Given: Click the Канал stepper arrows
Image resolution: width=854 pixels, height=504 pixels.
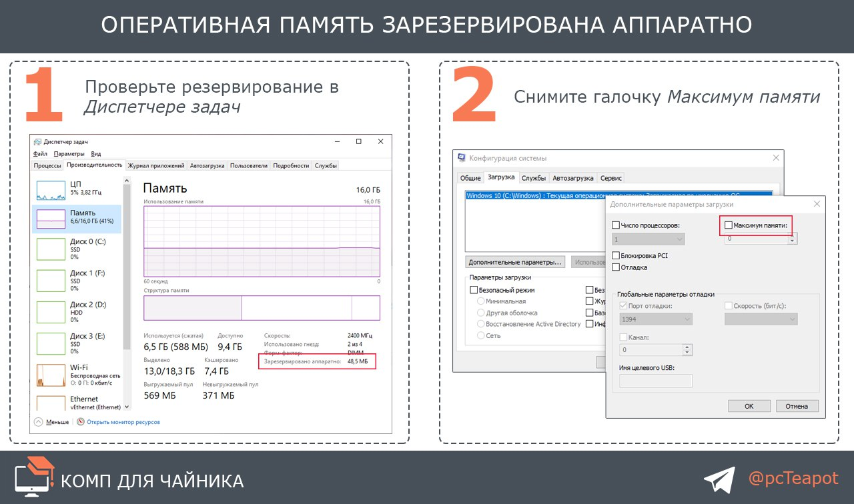Looking at the screenshot, I should 688,349.
